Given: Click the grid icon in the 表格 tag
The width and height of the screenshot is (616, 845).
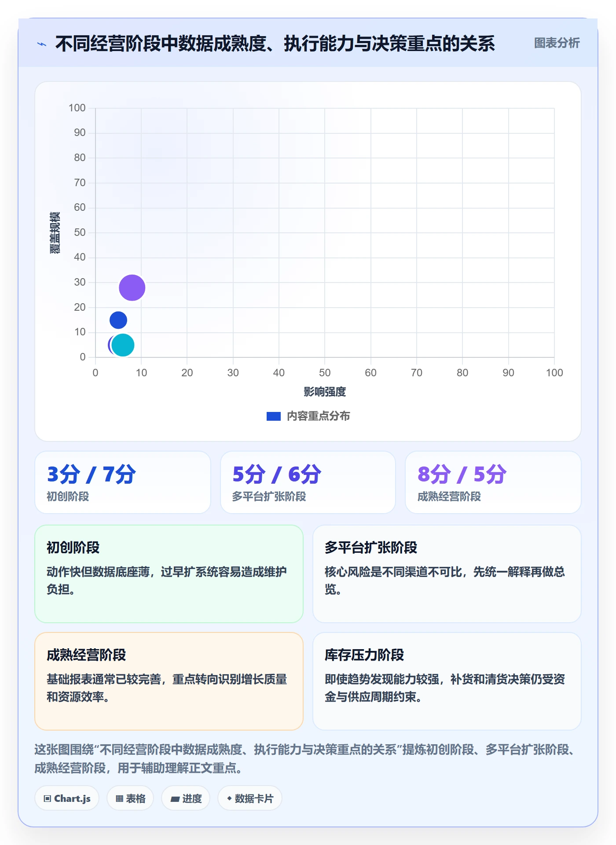Looking at the screenshot, I should 119,799.
